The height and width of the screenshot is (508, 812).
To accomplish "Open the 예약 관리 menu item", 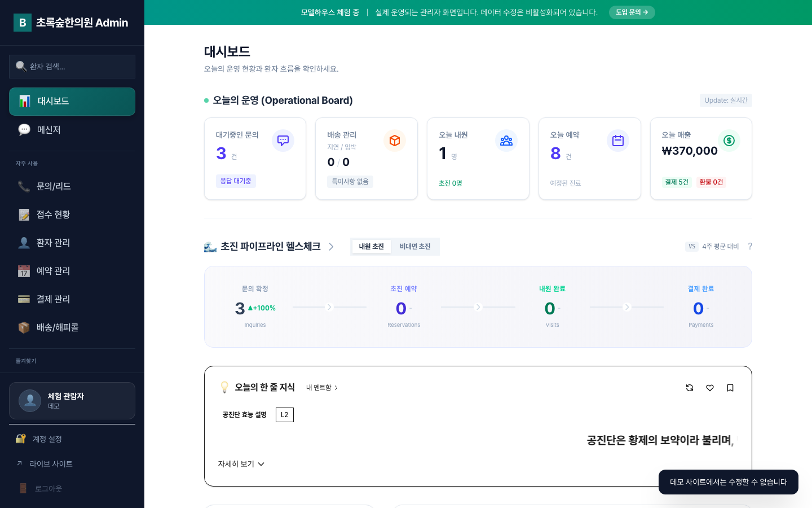I will click(72, 271).
